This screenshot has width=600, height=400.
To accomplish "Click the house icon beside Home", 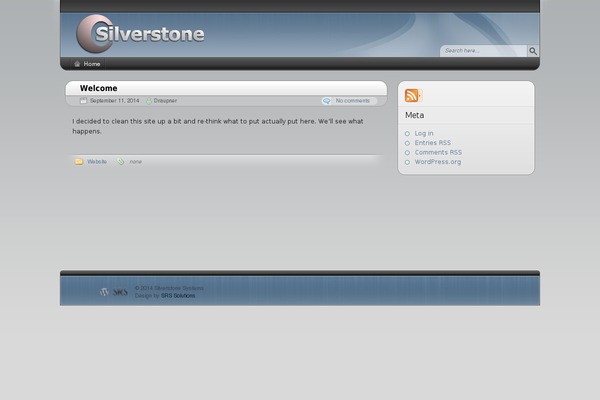I will coord(77,64).
